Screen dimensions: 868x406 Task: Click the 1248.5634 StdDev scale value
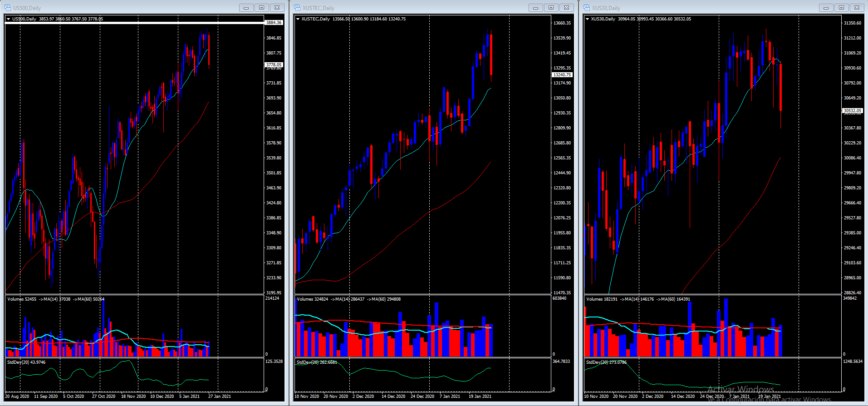[853, 361]
